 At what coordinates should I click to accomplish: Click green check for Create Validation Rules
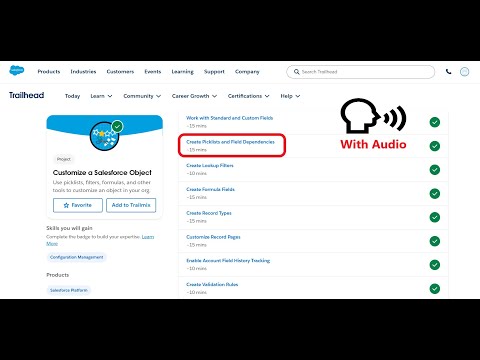click(435, 289)
